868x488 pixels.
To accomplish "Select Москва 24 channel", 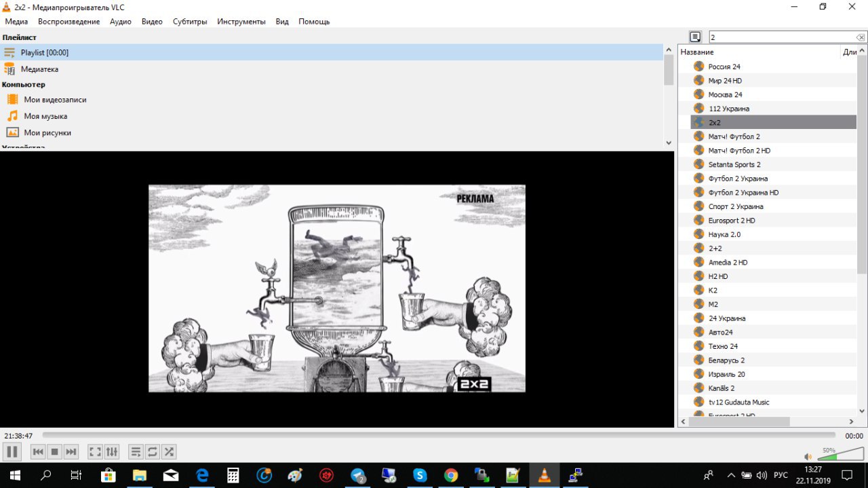I will [x=725, y=94].
